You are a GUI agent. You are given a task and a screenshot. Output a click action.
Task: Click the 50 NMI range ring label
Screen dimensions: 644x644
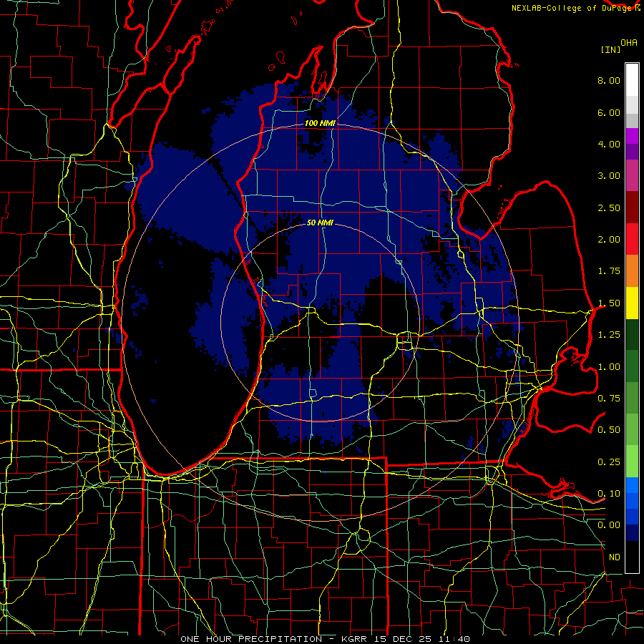pyautogui.click(x=320, y=223)
